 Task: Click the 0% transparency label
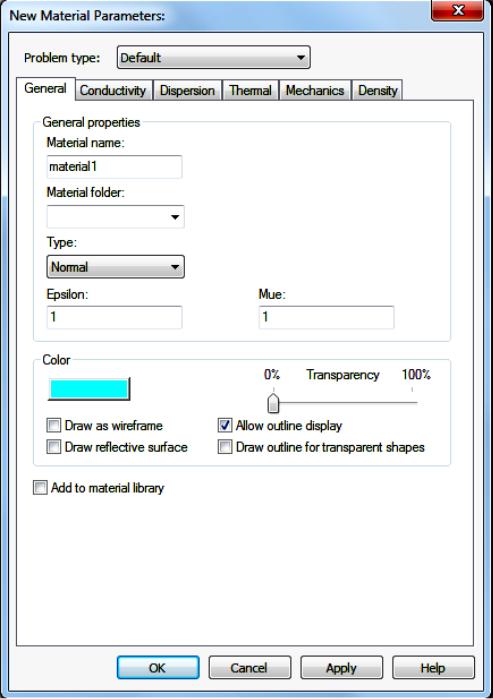[x=272, y=374]
